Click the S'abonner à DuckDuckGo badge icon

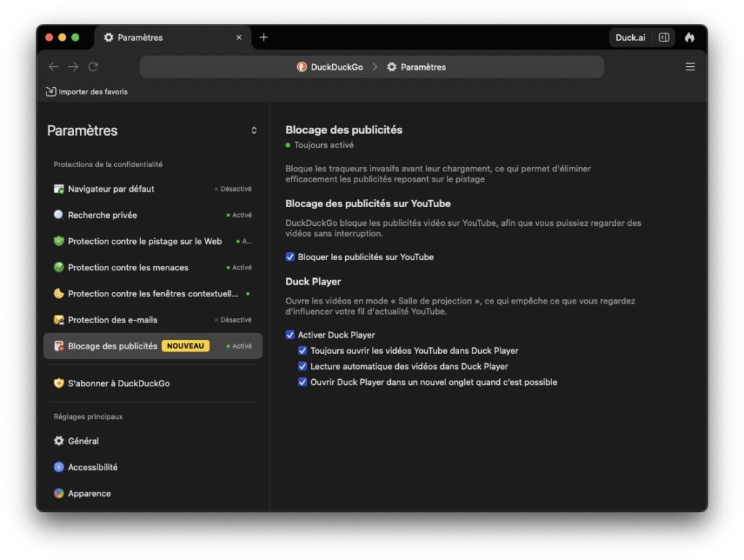pos(59,383)
